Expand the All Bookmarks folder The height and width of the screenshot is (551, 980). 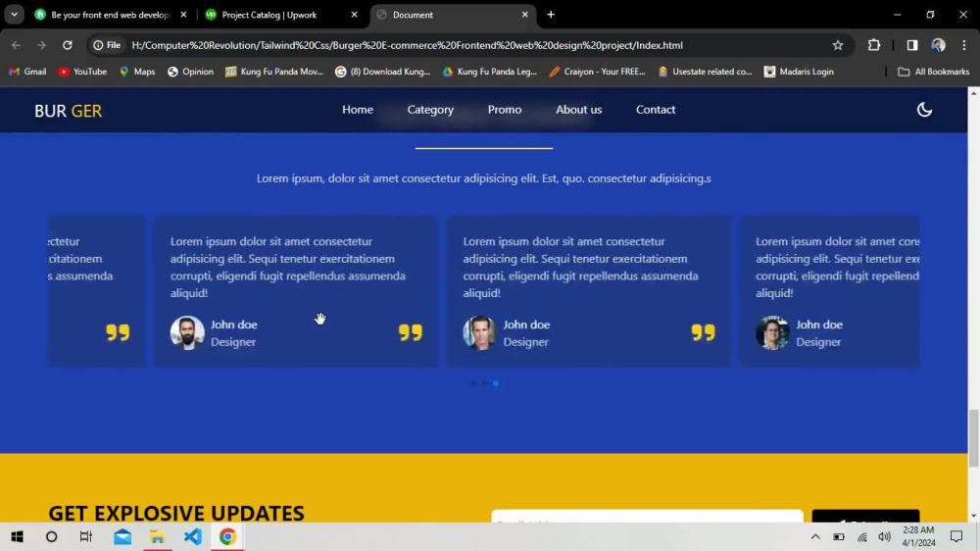coord(934,72)
